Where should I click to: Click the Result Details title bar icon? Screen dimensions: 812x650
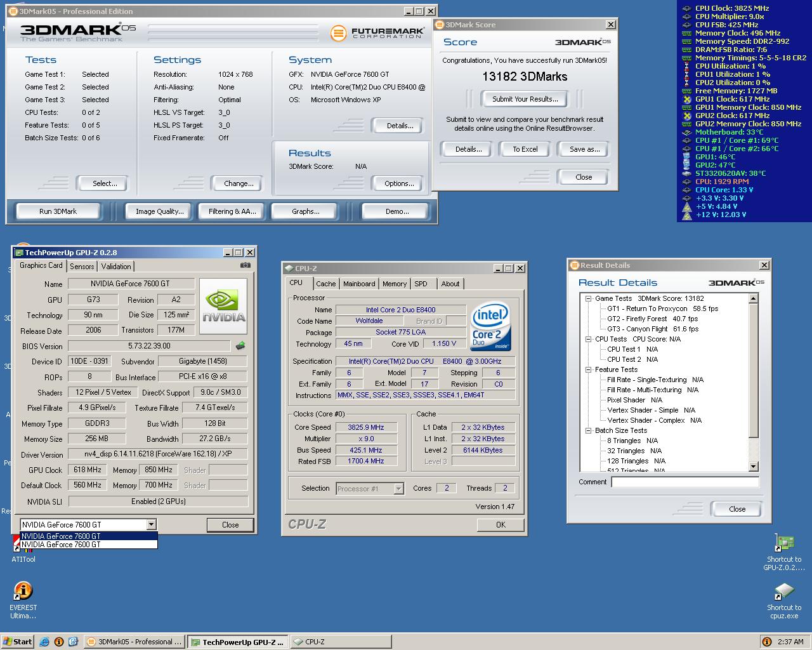[574, 265]
